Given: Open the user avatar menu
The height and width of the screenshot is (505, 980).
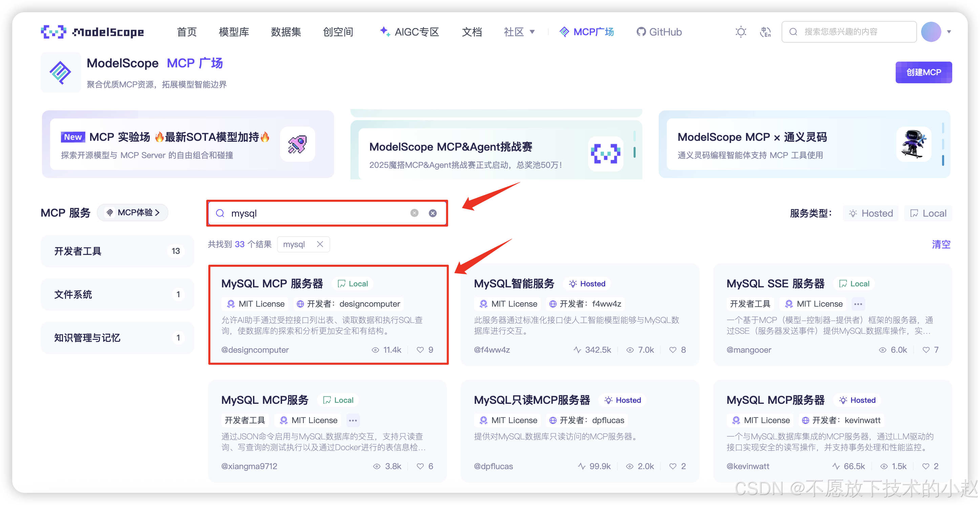Looking at the screenshot, I should tap(931, 32).
